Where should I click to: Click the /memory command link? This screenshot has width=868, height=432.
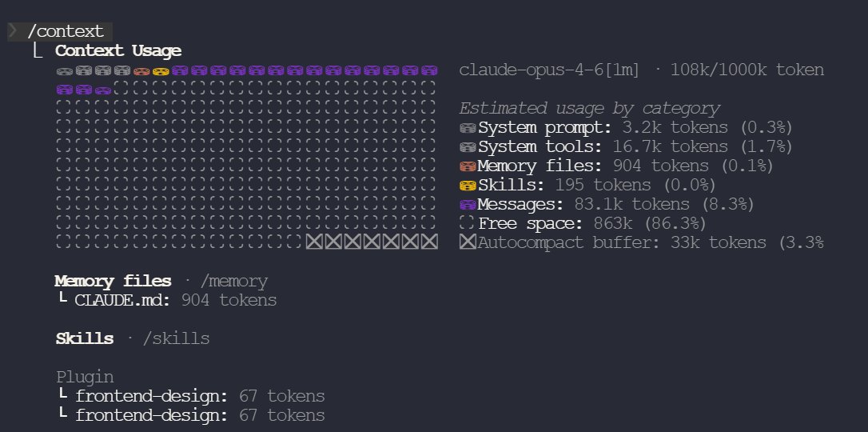(233, 282)
